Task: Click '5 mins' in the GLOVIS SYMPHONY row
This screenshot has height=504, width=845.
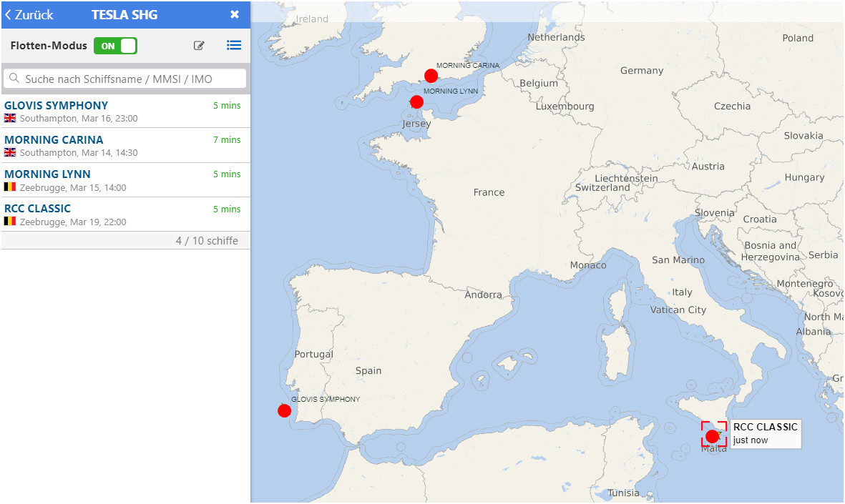Action: point(227,106)
